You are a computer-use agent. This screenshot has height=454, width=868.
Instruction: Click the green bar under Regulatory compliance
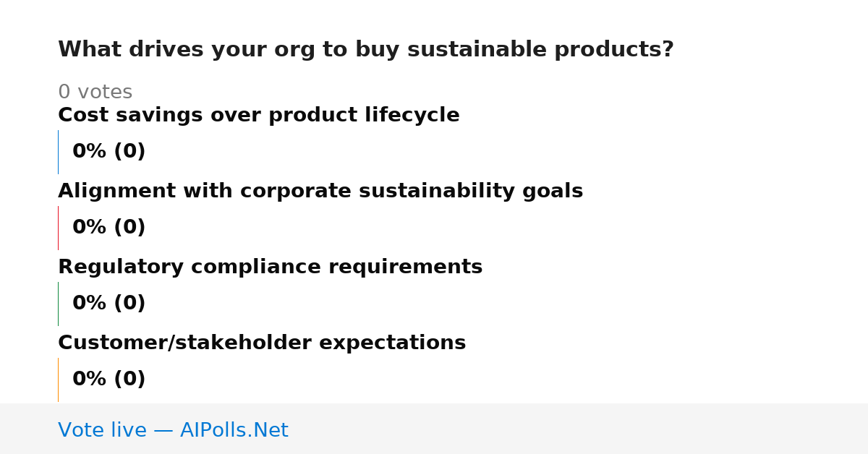[x=58, y=304]
